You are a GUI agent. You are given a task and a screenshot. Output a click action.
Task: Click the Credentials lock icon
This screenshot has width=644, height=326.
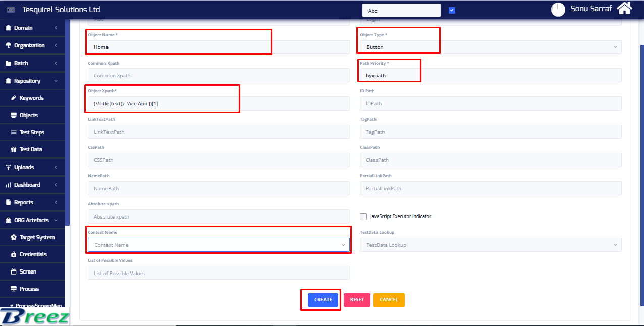tap(14, 254)
